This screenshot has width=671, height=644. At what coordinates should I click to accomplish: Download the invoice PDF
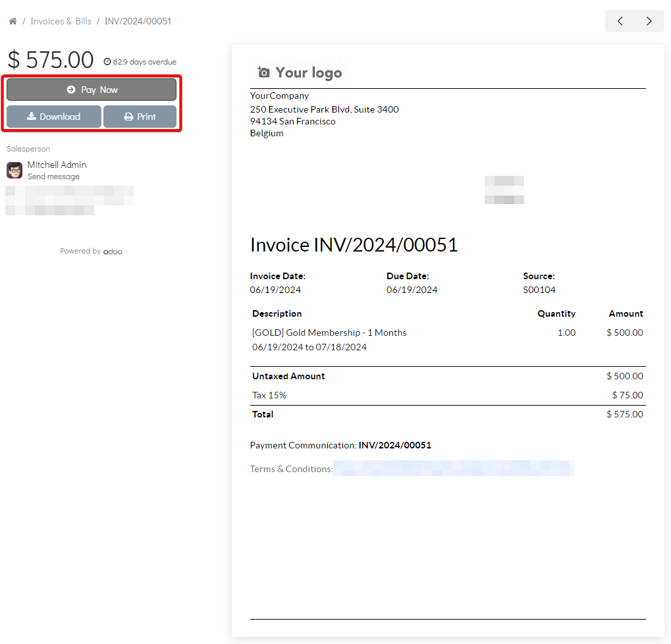coord(54,117)
